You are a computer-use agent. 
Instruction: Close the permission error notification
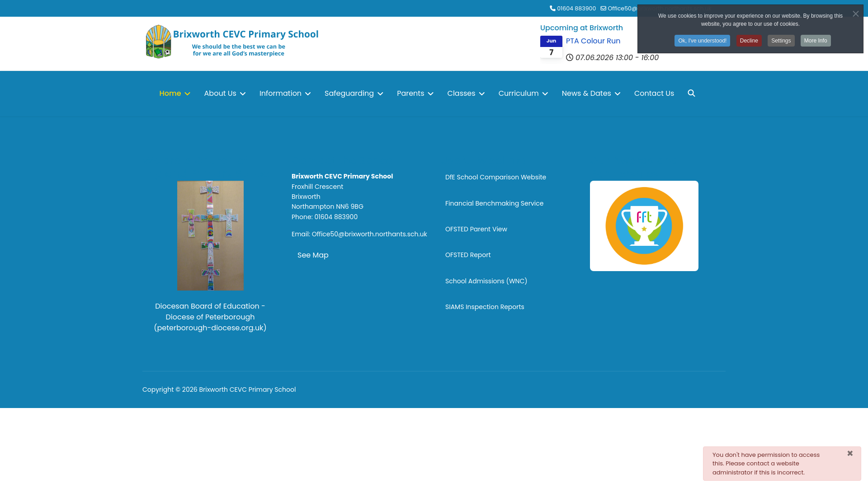[x=850, y=453]
